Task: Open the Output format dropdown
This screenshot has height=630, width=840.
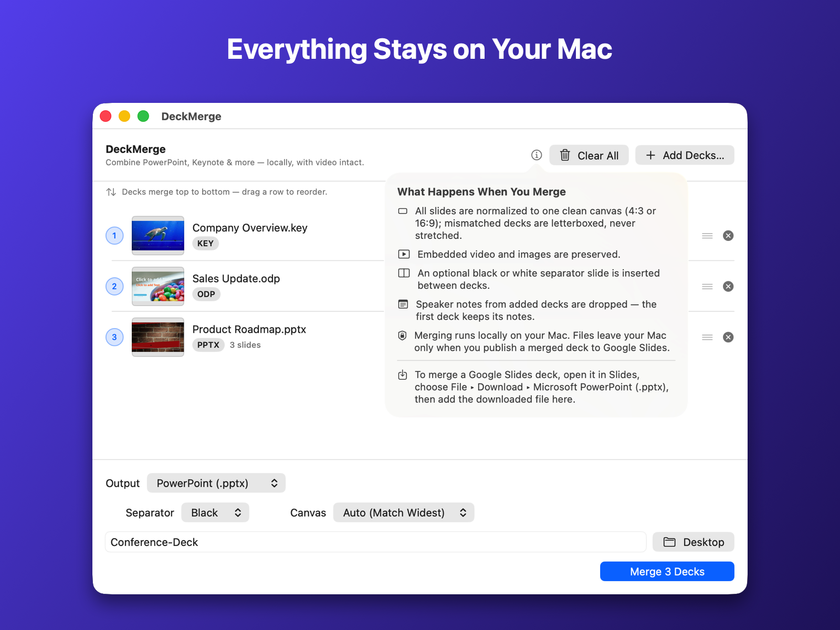Action: click(x=216, y=483)
